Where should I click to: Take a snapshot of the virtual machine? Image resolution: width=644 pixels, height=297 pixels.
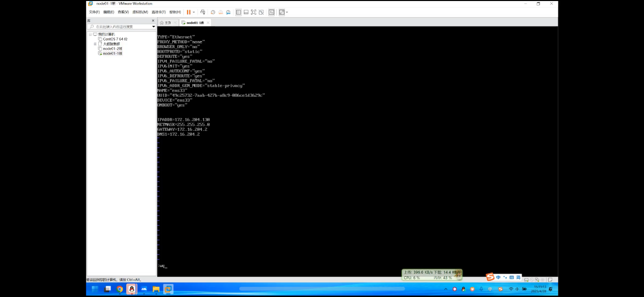pyautogui.click(x=213, y=12)
